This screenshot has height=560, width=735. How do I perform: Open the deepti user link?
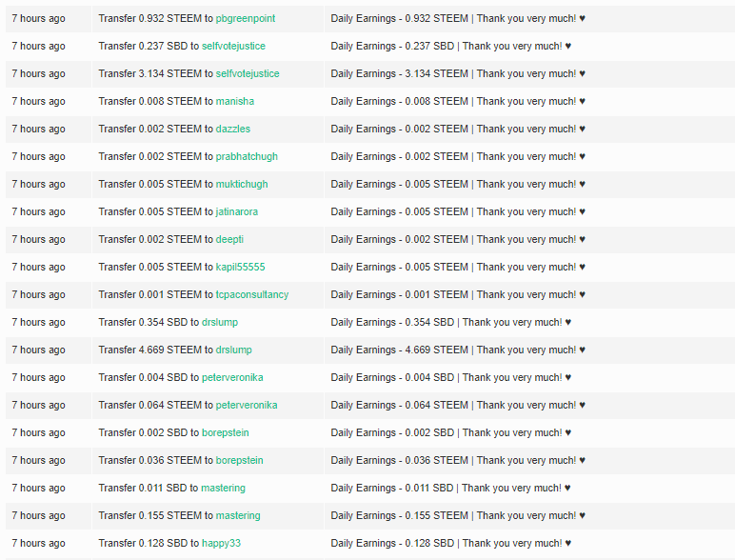pyautogui.click(x=229, y=240)
